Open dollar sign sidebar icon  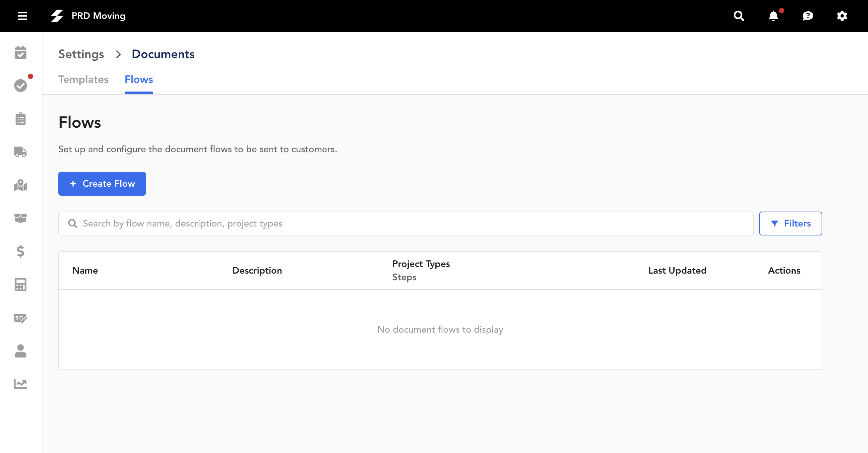[x=21, y=251]
